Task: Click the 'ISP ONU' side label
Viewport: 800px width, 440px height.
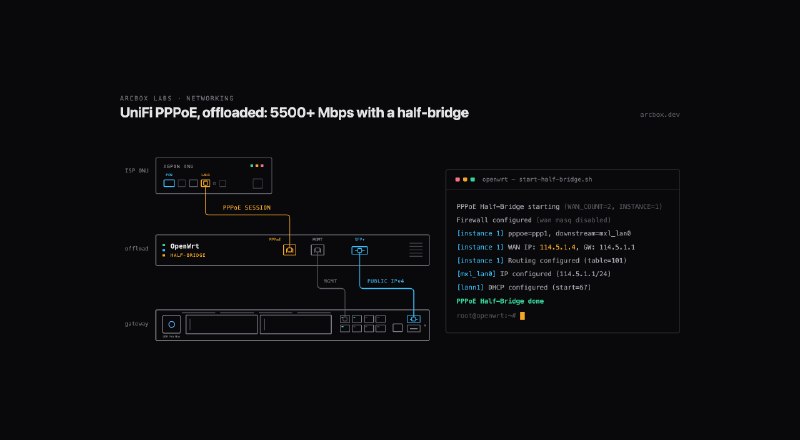Action: click(x=137, y=170)
